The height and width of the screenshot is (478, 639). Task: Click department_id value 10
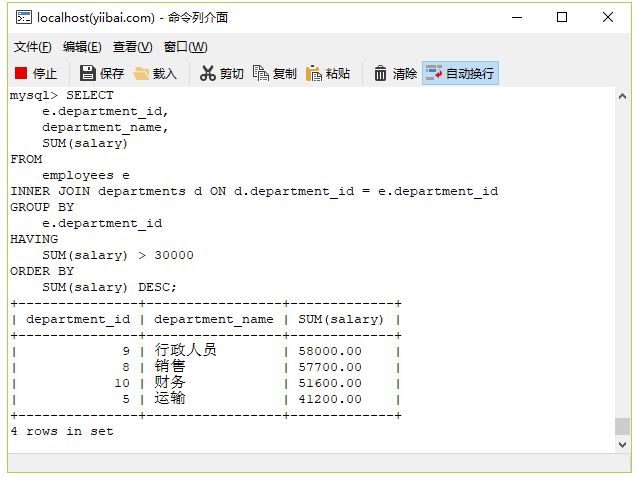point(122,383)
